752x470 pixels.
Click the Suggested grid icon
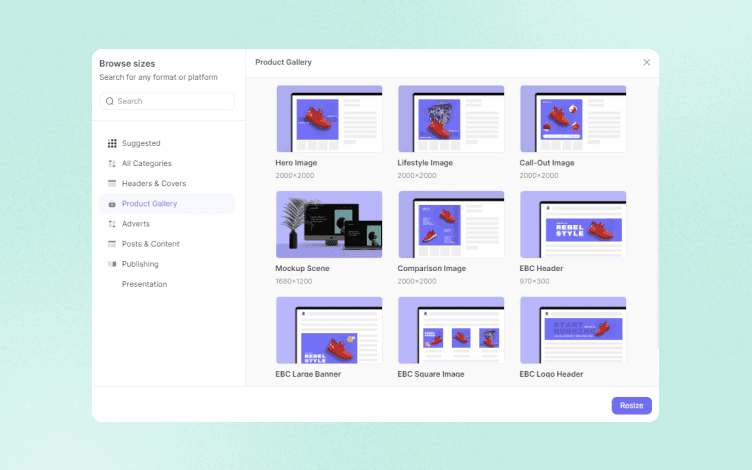pos(112,143)
